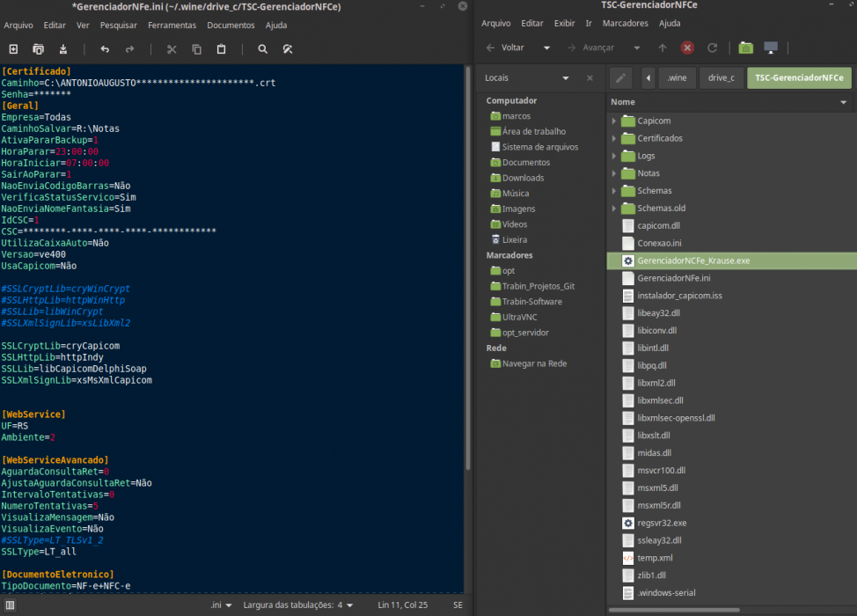
Task: Open the Voltar history dropdown arrow
Action: click(546, 48)
